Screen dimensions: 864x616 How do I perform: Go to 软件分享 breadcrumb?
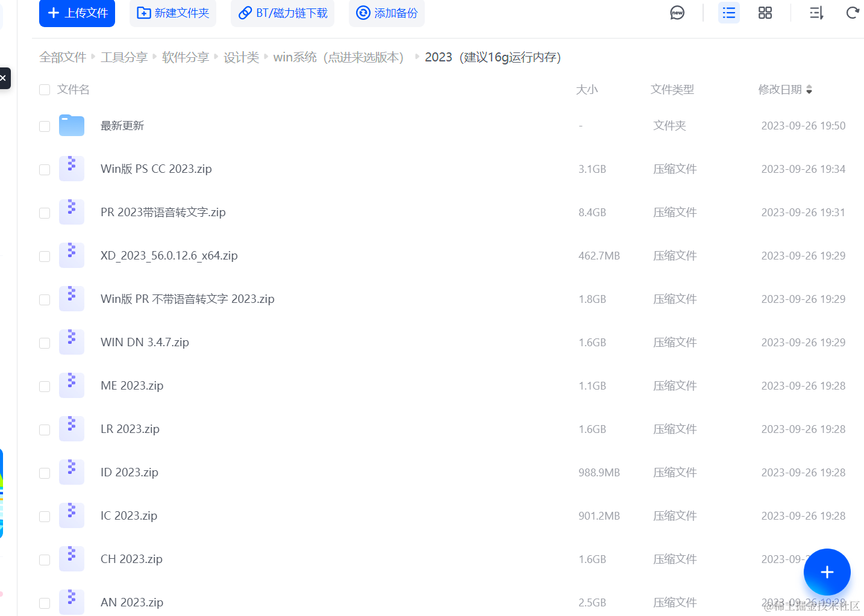tap(186, 57)
